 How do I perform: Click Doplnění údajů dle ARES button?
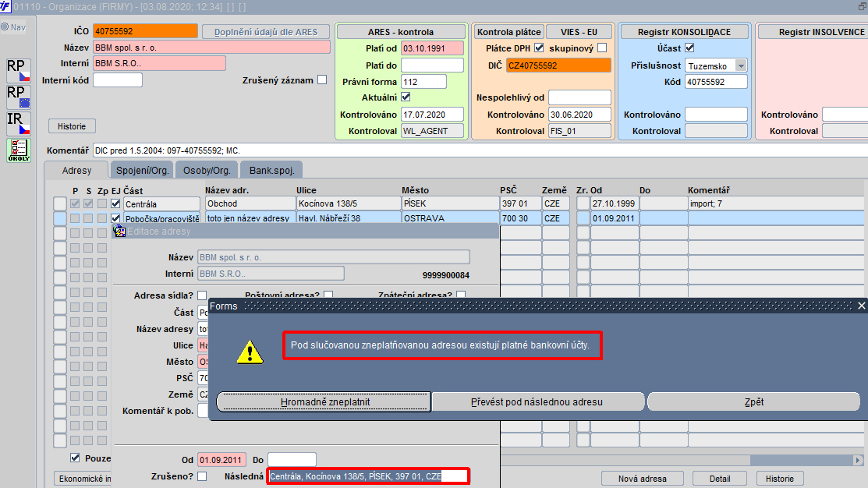266,31
